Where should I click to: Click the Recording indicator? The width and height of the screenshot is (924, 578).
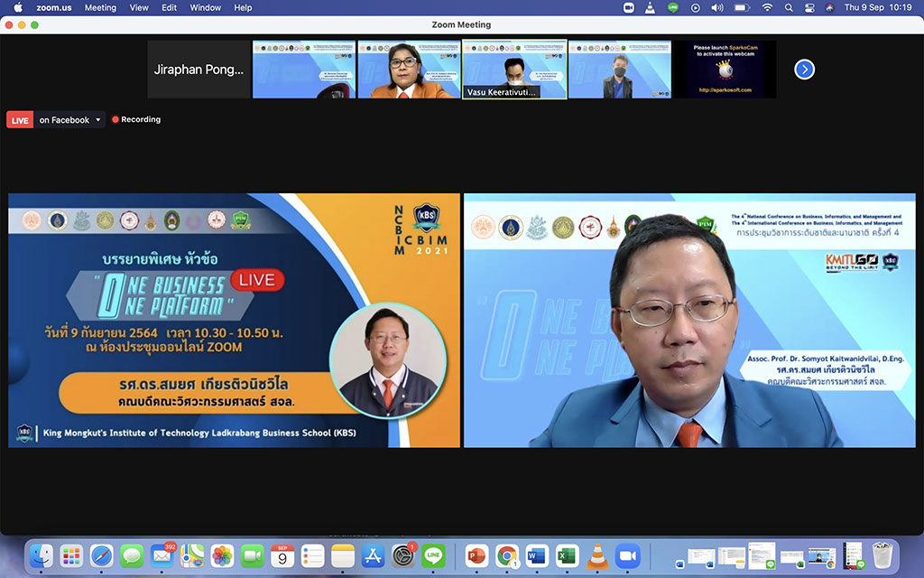pos(136,119)
